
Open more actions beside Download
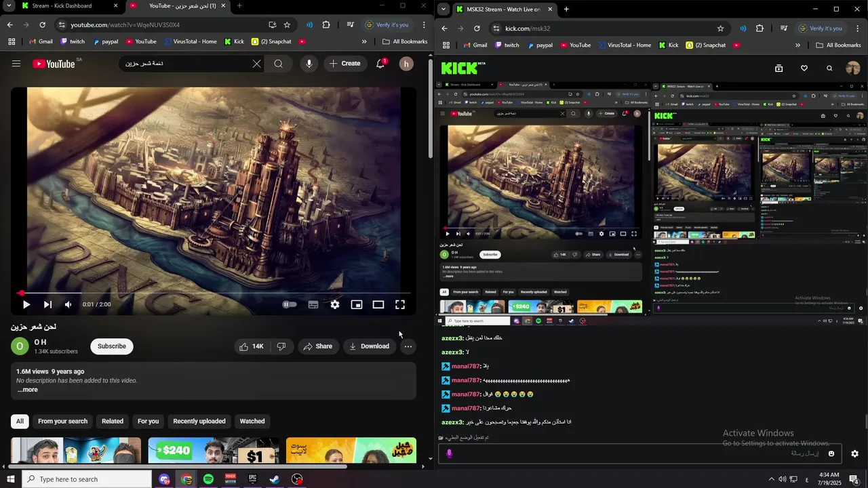[x=408, y=346]
